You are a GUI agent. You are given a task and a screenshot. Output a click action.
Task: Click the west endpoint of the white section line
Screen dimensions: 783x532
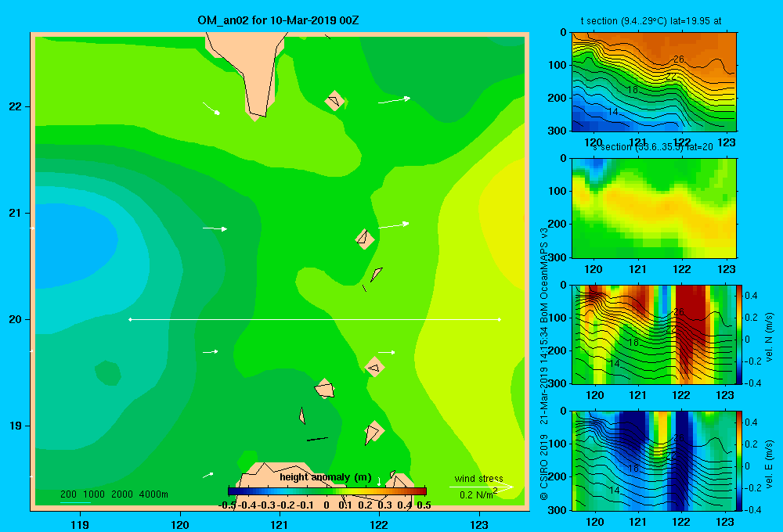(130, 319)
